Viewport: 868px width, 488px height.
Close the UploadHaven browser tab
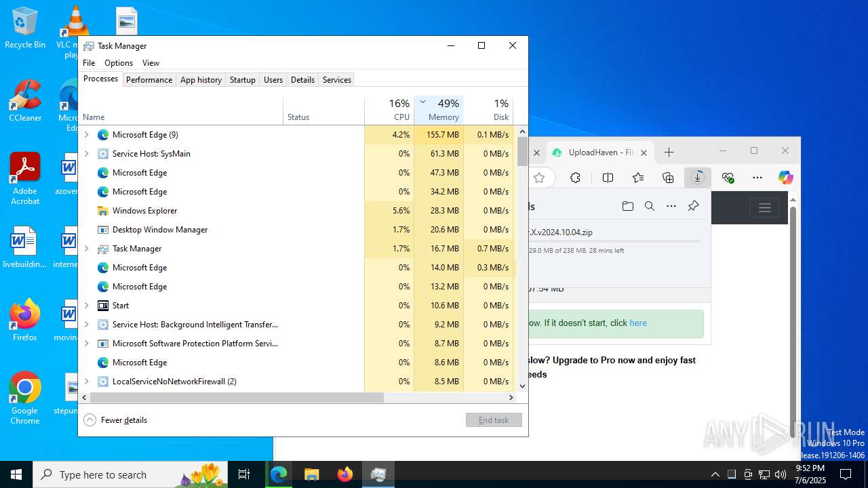[644, 152]
